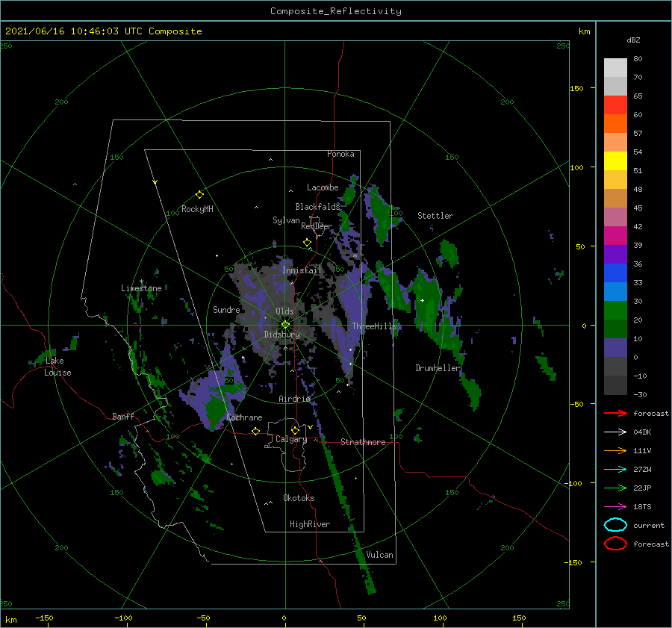This screenshot has height=628, width=672.
Task: Pick the lightest gray 80 dBZ swatch
Action: point(615,67)
